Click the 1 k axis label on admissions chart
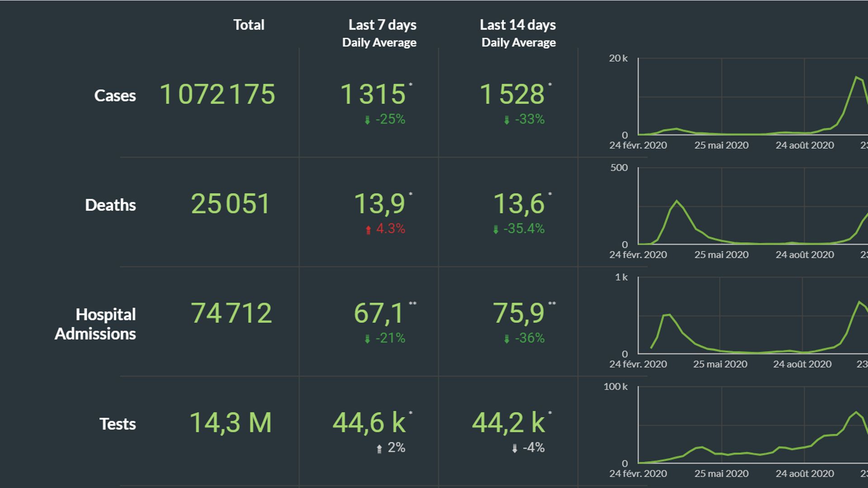The width and height of the screenshot is (868, 488). tap(621, 277)
